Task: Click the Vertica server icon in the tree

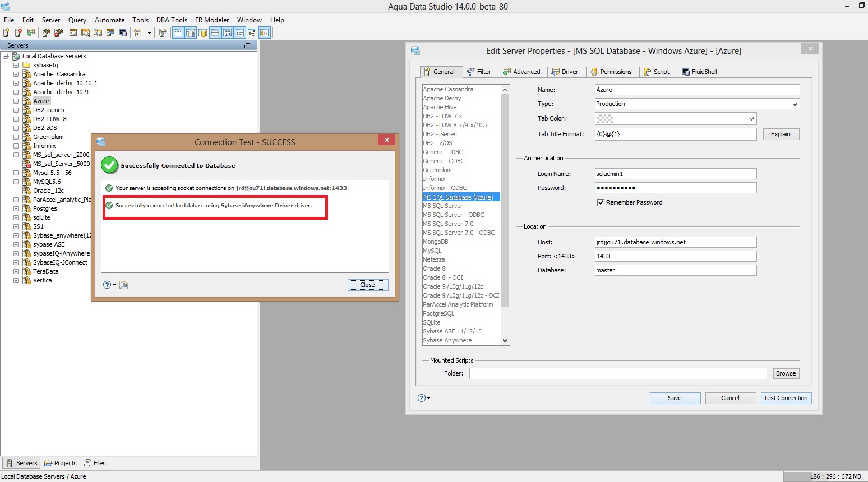Action: coord(26,280)
